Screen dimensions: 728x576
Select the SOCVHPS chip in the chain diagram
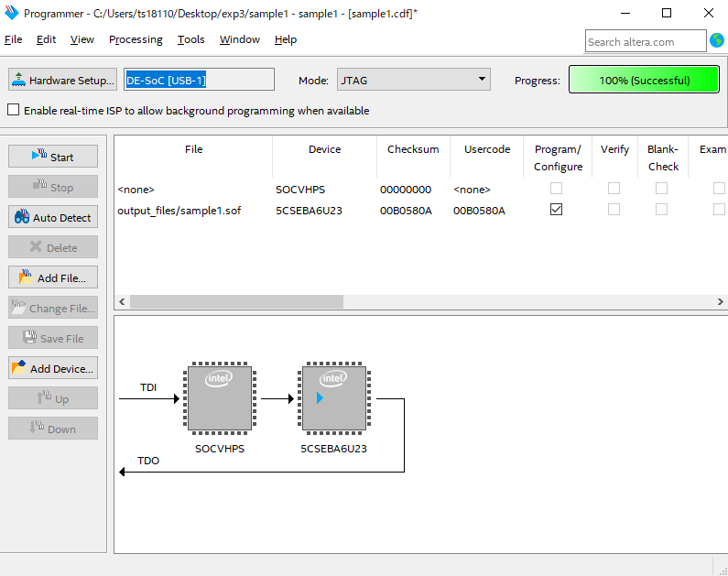(x=220, y=398)
